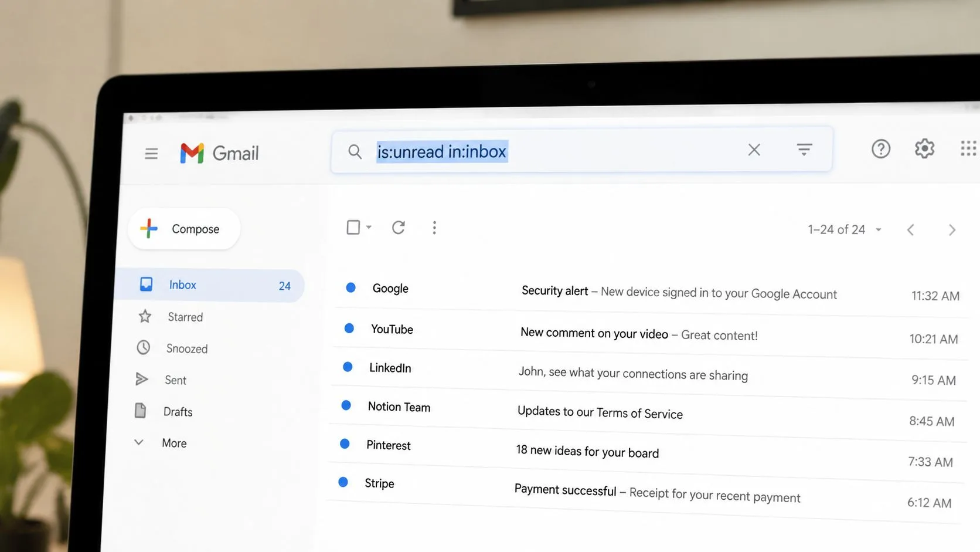Click the 7:33 AM timestamp
980x552 pixels.
930,462
